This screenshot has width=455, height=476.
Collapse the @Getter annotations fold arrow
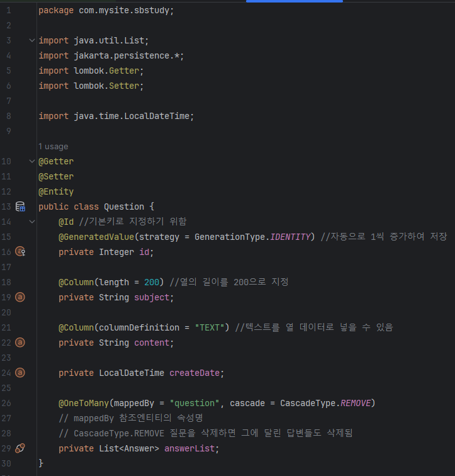[32, 161]
